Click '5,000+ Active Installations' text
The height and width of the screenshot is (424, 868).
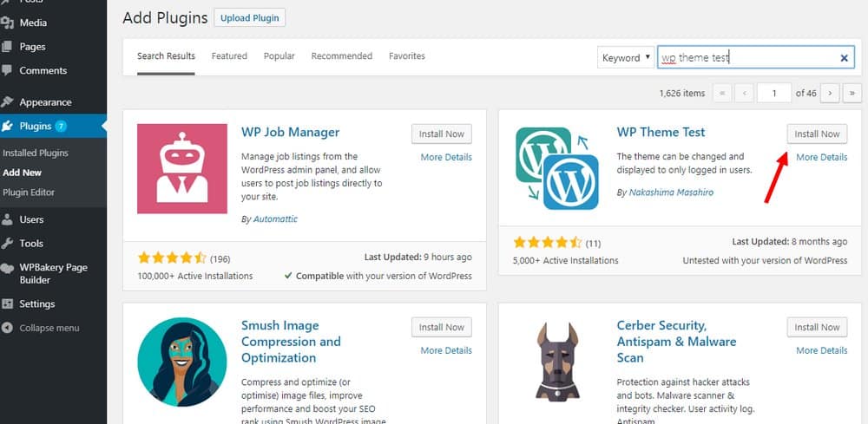point(566,260)
